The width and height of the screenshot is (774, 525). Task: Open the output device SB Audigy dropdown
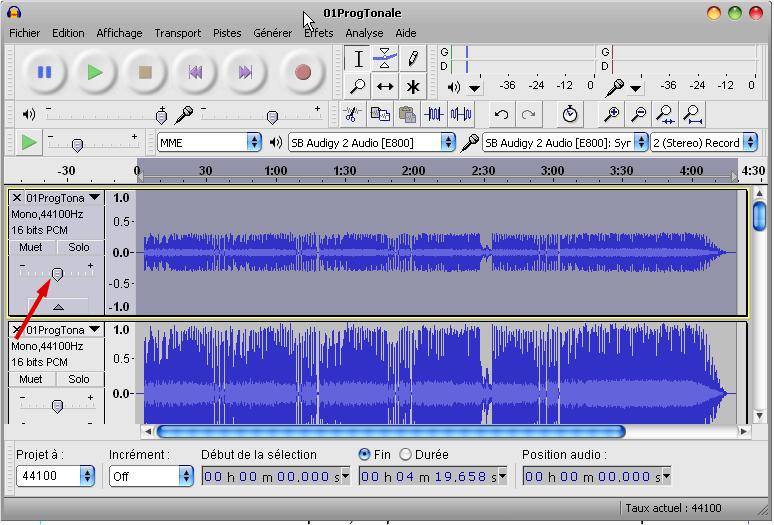pos(372,143)
